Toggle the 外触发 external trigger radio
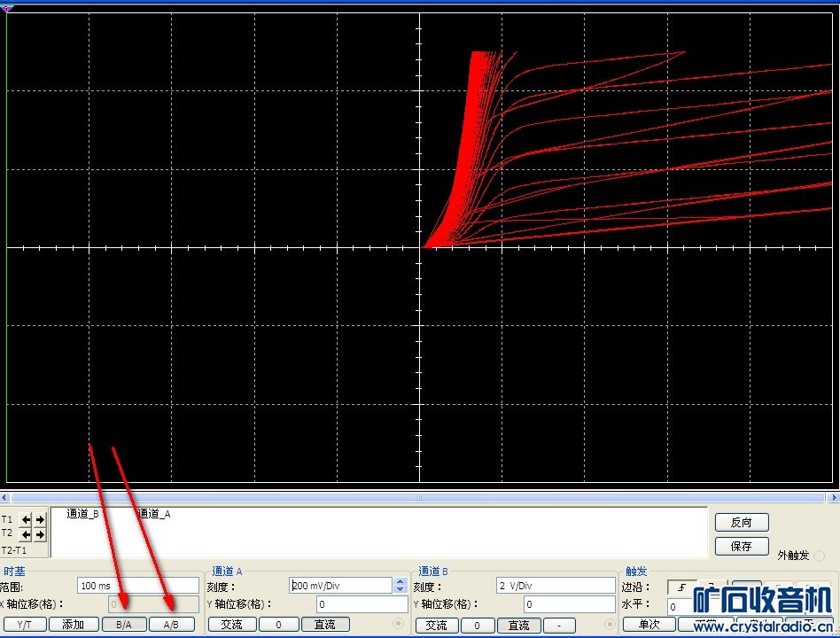This screenshot has width=840, height=638. point(819,556)
